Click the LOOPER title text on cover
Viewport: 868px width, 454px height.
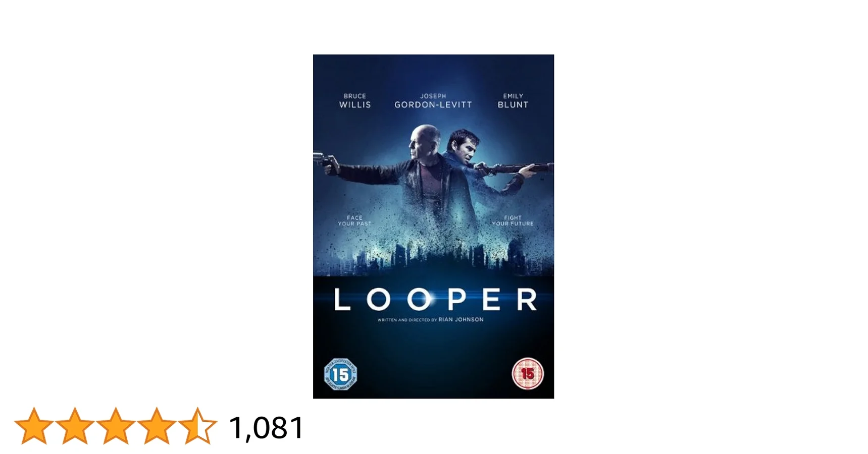pyautogui.click(x=435, y=300)
